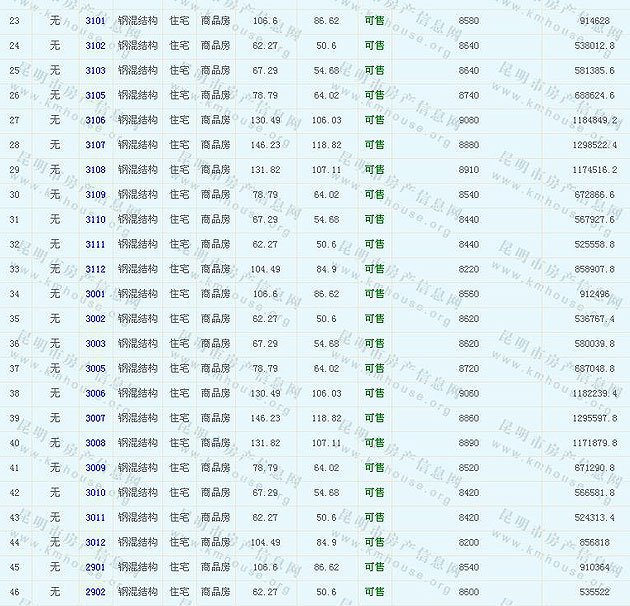Click room 3003 link
The width and height of the screenshot is (630, 606).
point(95,344)
